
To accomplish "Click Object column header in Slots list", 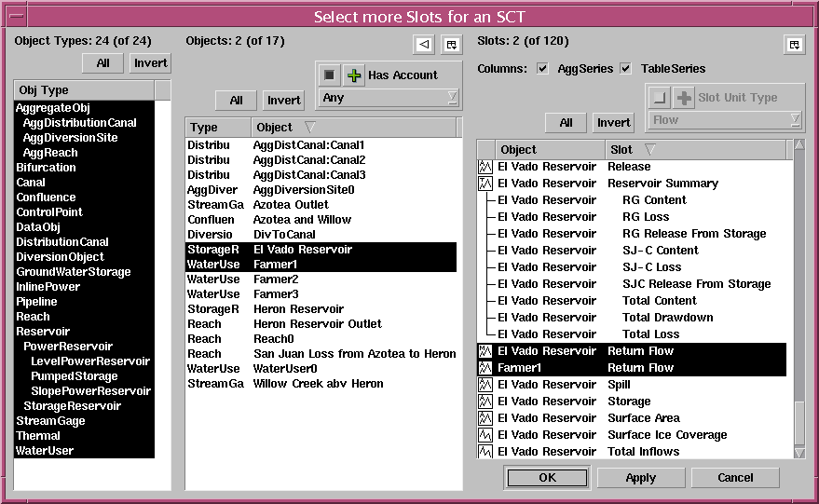I will (x=550, y=150).
